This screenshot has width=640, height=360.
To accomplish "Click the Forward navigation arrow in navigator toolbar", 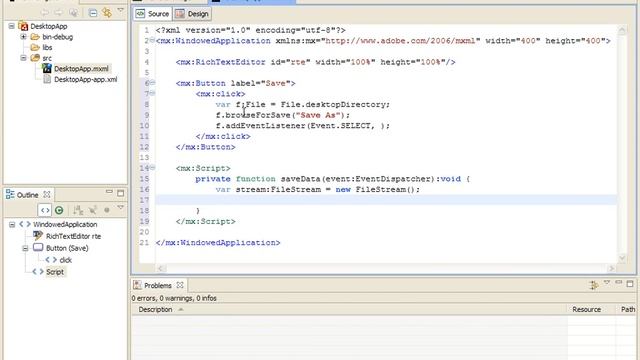I will point(58,13).
